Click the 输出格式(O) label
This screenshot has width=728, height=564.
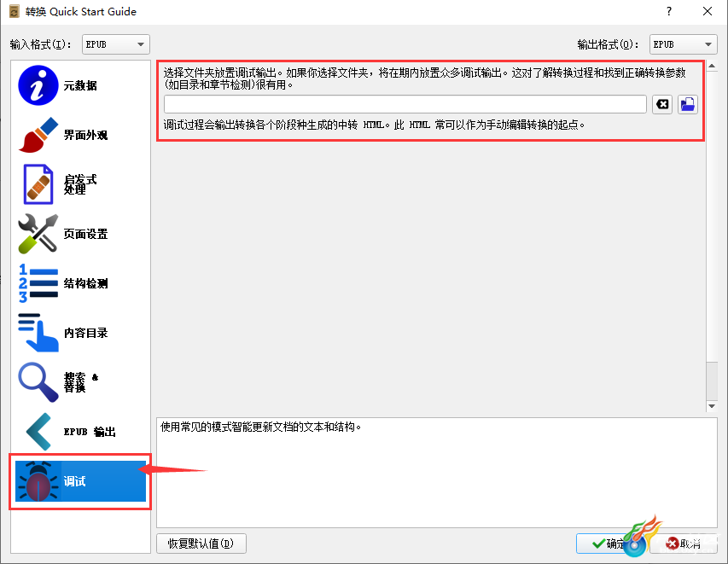tap(608, 44)
